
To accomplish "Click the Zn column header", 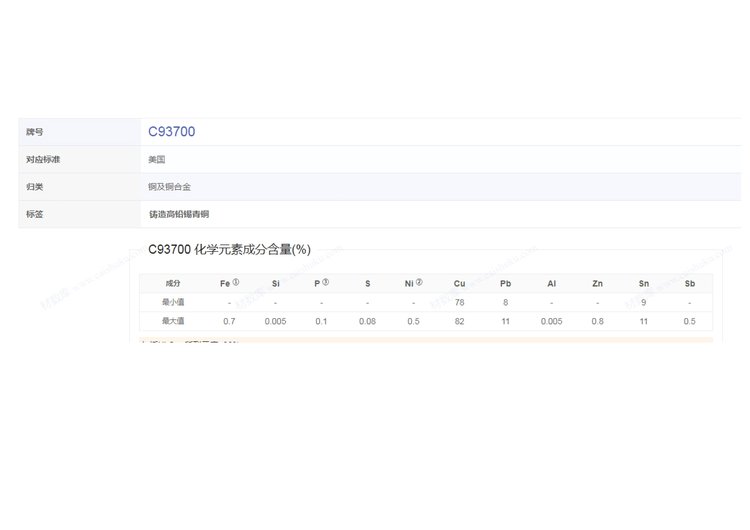I will pyautogui.click(x=597, y=284).
